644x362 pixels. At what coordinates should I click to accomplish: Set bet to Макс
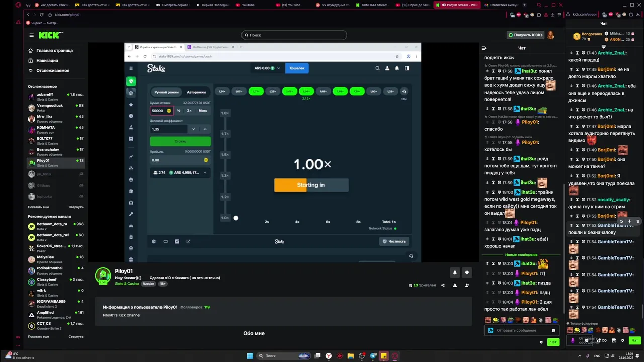(203, 111)
